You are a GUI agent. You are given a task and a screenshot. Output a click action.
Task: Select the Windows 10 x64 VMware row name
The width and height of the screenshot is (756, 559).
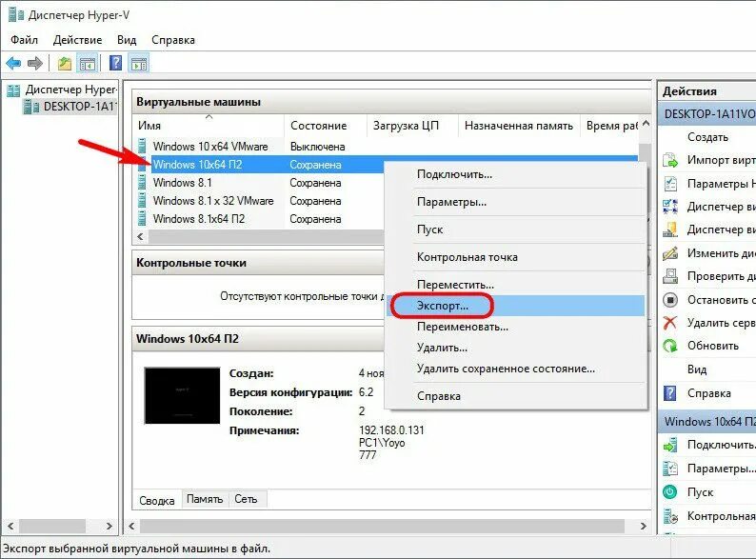pyautogui.click(x=210, y=146)
